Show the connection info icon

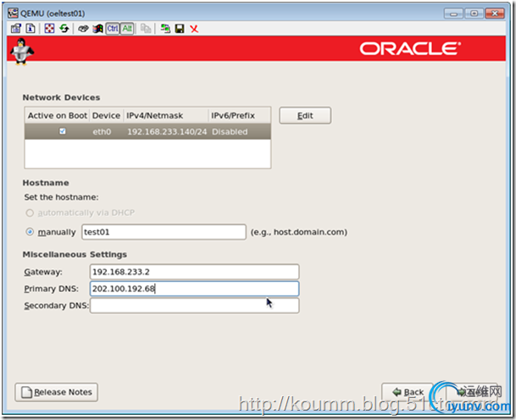[x=31, y=29]
